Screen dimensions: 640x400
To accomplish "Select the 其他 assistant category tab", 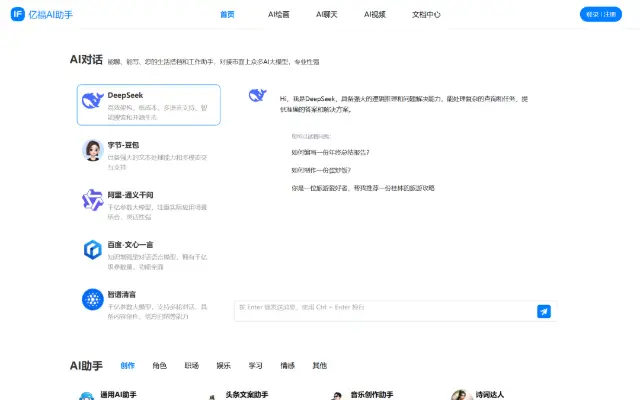I will click(x=320, y=365).
